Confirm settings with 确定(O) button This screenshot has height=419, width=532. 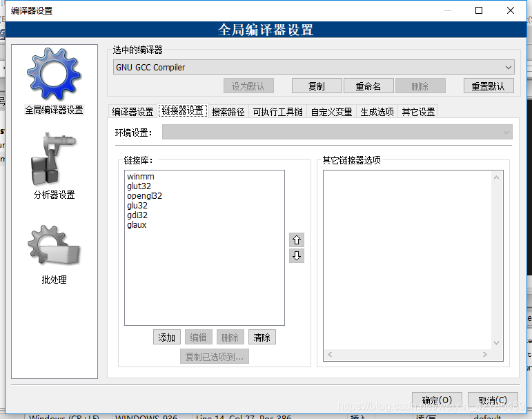pyautogui.click(x=437, y=400)
